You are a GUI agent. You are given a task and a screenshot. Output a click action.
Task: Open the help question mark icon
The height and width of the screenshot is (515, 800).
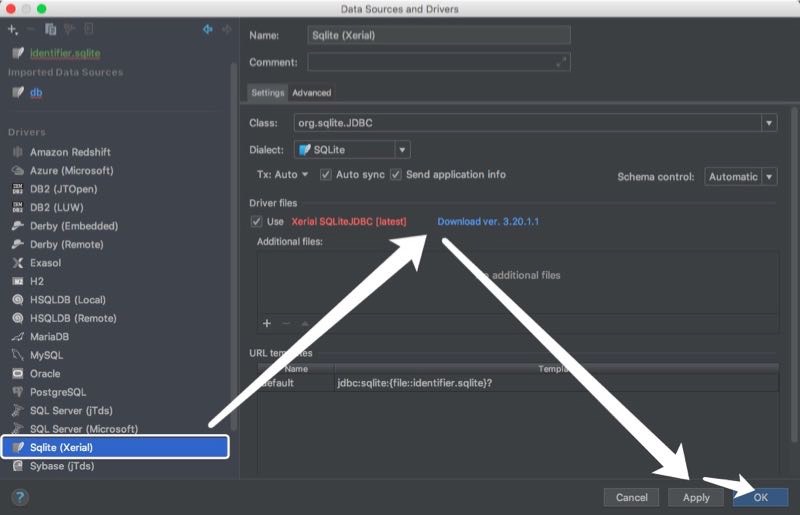point(20,497)
